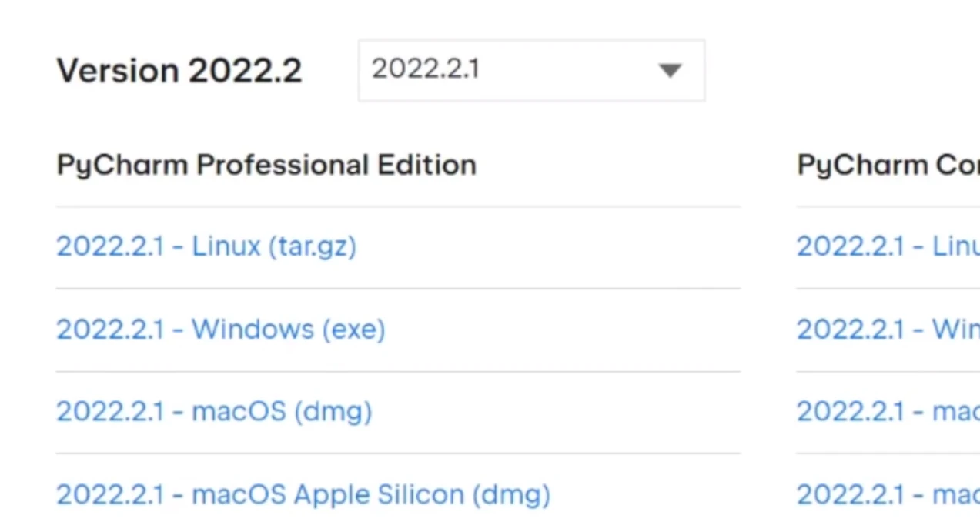
Task: Click the dropdown arrow beside 2022.2.1
Action: coord(670,70)
